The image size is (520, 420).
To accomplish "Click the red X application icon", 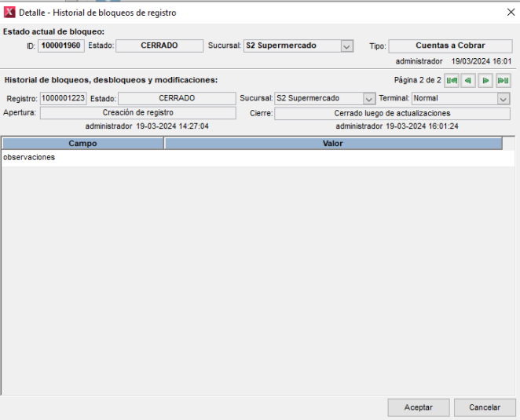I will [x=9, y=13].
